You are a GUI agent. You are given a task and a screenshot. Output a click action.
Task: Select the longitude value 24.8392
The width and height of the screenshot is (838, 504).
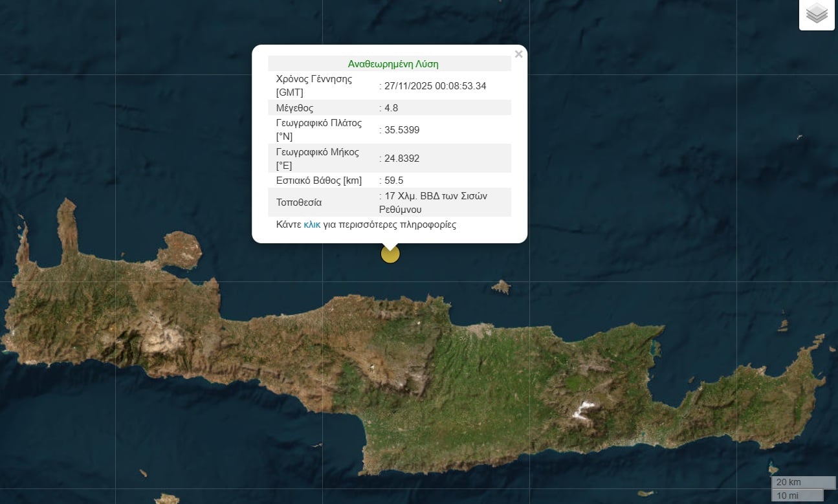point(402,158)
